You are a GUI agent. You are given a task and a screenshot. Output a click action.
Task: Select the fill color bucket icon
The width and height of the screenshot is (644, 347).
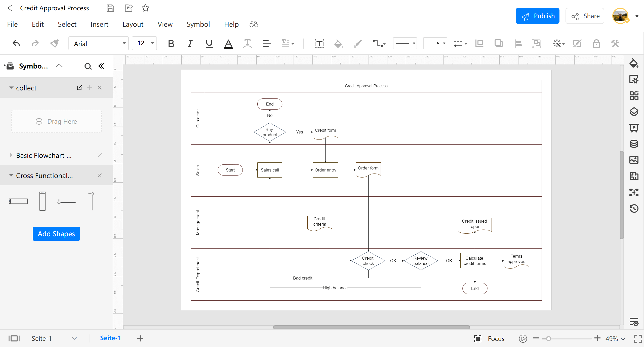339,43
